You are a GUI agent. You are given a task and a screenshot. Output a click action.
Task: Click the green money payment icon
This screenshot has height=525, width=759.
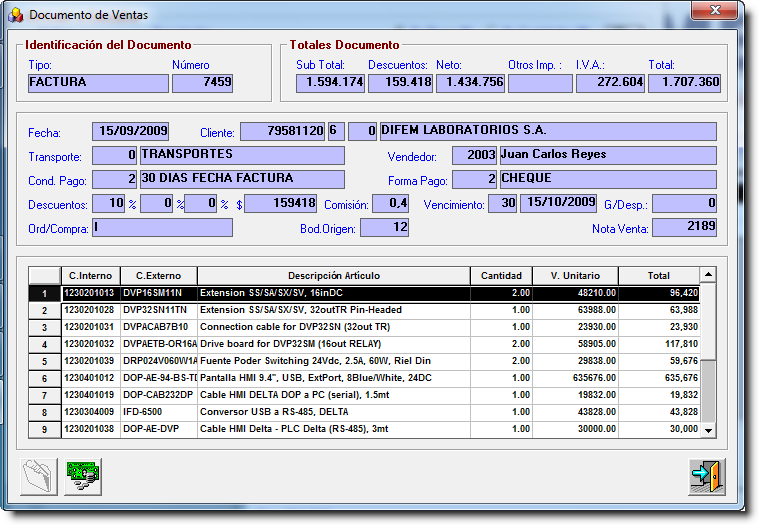(x=83, y=476)
